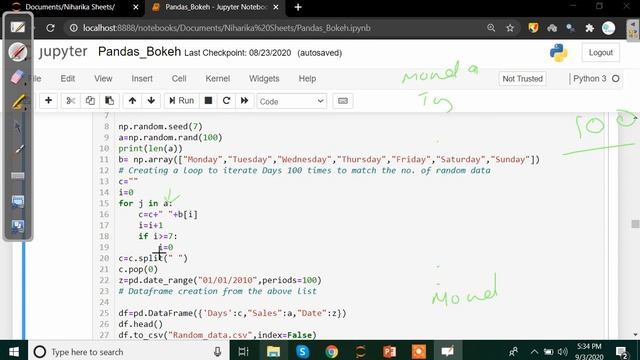Viewport: 640px width, 360px height.
Task: Click the Python 3 kernel indicator
Action: pyautogui.click(x=596, y=79)
